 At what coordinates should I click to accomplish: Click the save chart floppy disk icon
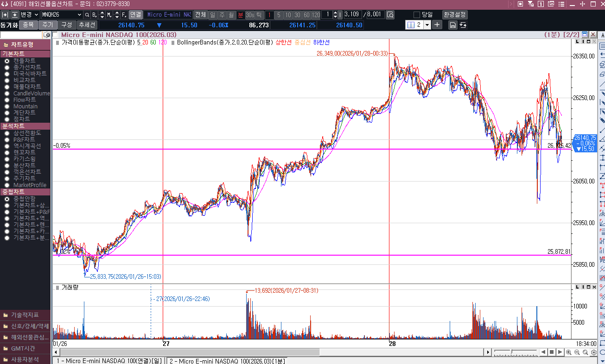tap(453, 25)
